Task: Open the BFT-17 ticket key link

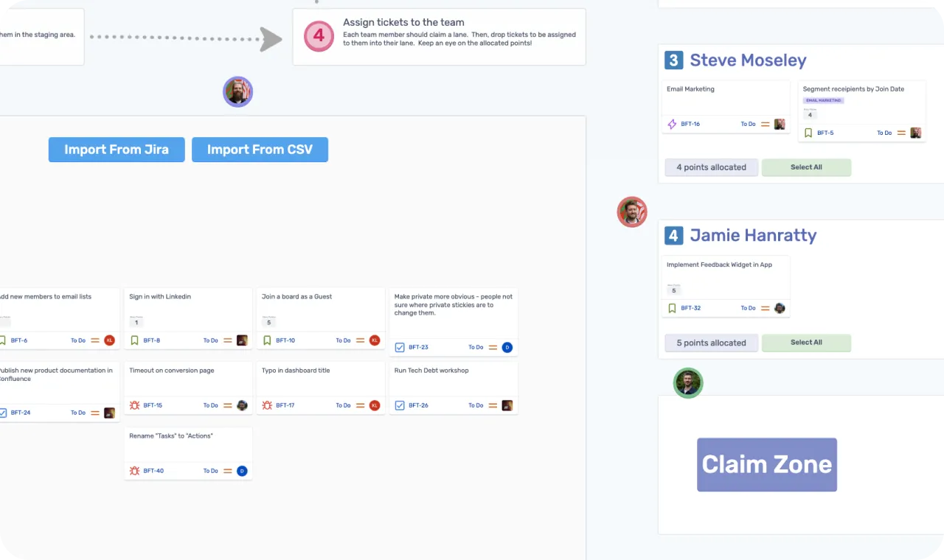Action: pos(285,405)
